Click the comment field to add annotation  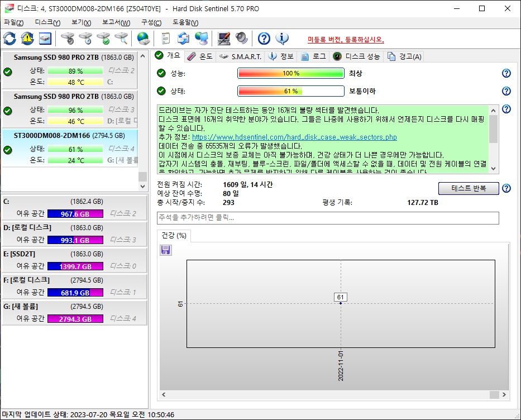[328, 218]
